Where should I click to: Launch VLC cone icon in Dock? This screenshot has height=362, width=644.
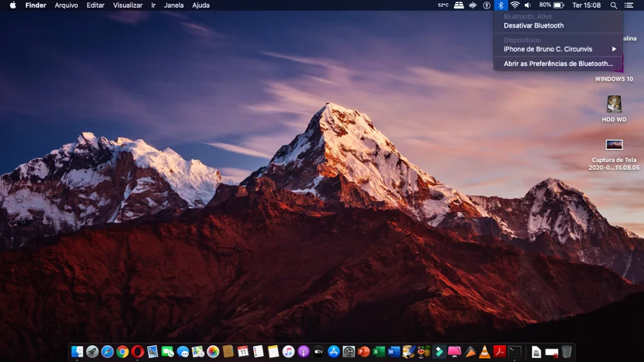(485, 352)
